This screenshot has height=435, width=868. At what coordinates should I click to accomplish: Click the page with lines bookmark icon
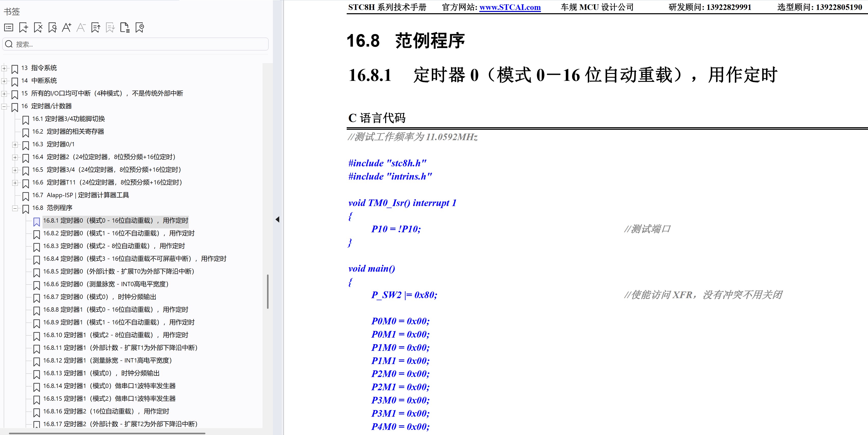tap(125, 28)
